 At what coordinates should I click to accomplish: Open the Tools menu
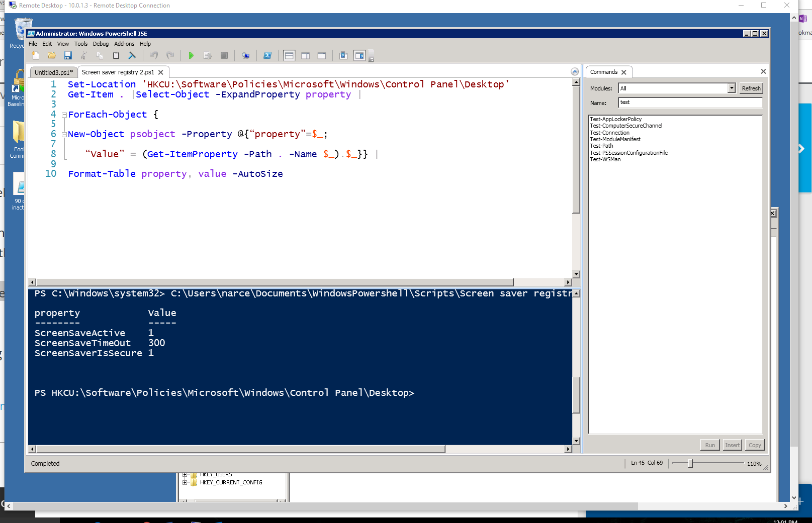pyautogui.click(x=81, y=44)
